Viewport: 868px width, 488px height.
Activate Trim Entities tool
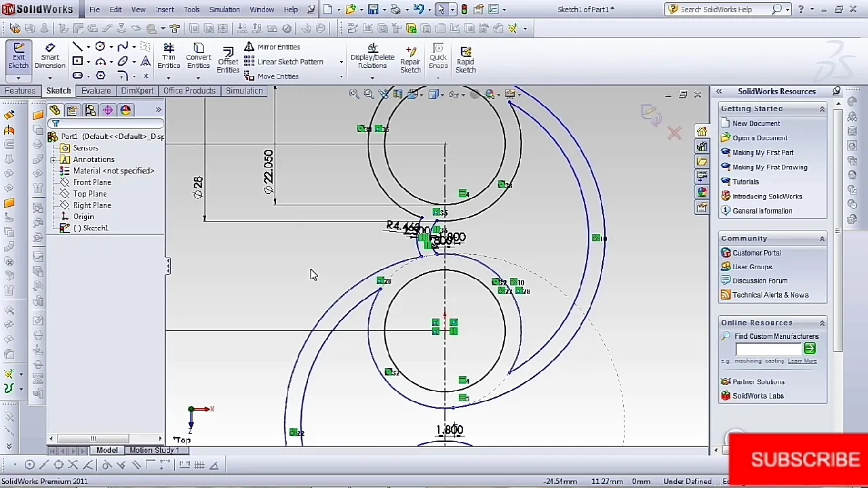[x=169, y=56]
